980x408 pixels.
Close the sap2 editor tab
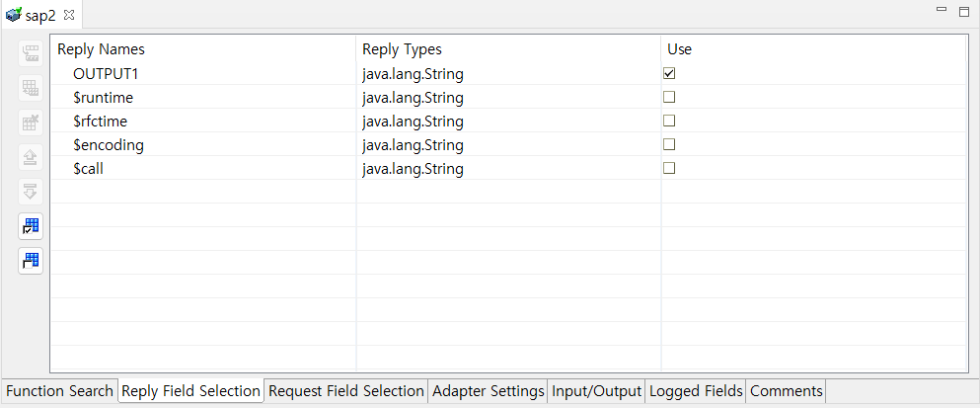coord(69,16)
